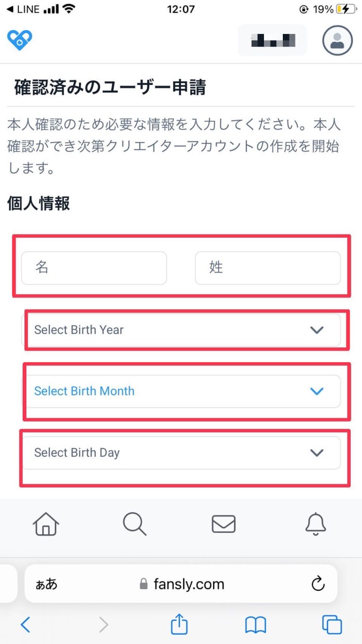Focus the 姓 last name field

[x=268, y=268]
